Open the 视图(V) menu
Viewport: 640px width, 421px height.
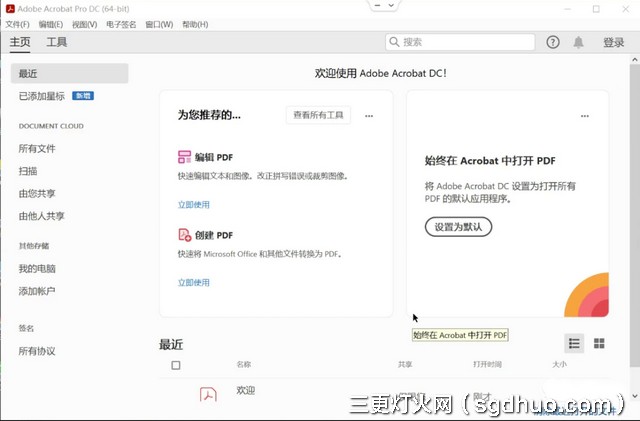click(84, 25)
